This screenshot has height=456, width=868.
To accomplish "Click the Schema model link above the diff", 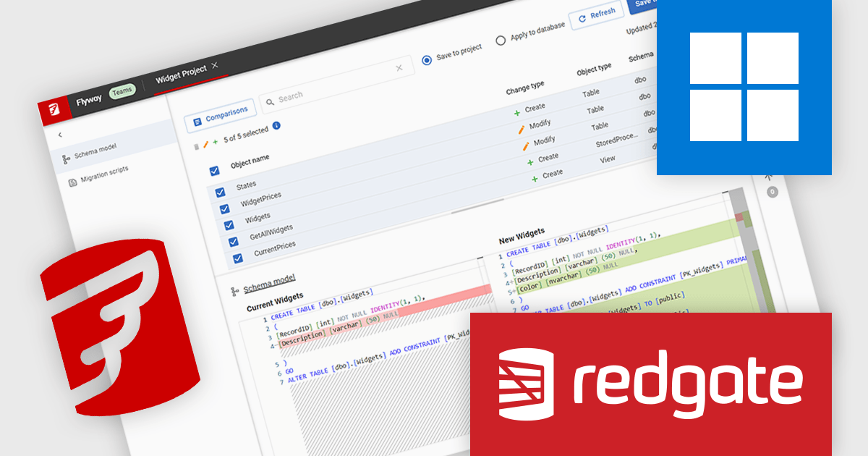I will (x=269, y=284).
